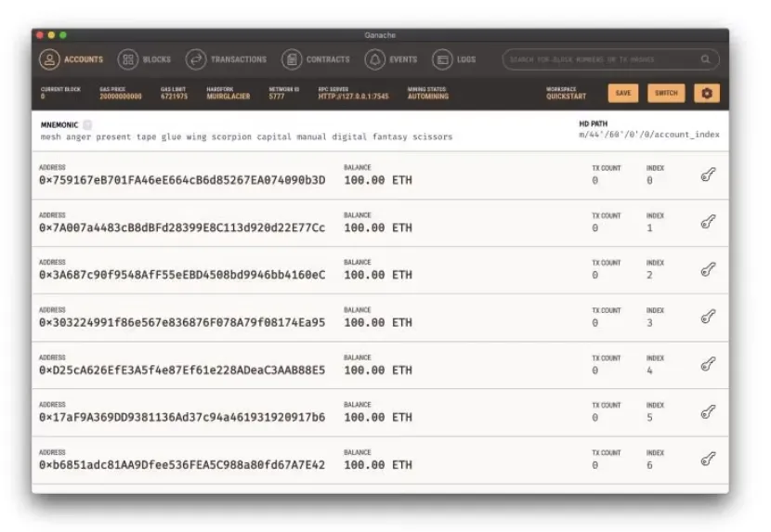The height and width of the screenshot is (532, 771).
Task: Click the mnemonic words text
Action: click(246, 136)
